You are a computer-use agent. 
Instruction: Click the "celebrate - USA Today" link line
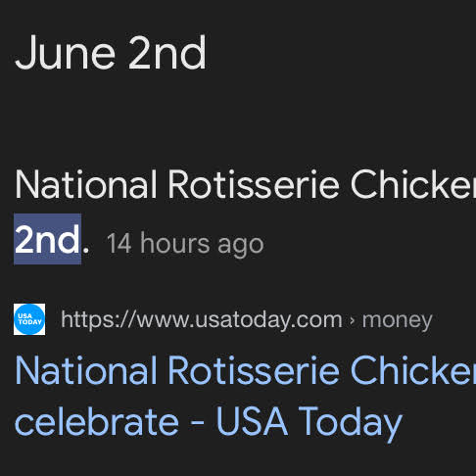(209, 422)
